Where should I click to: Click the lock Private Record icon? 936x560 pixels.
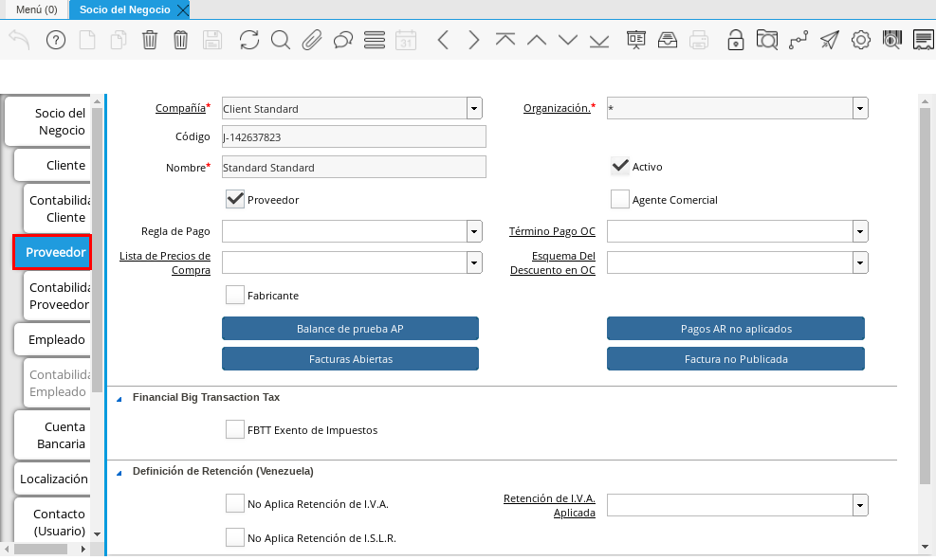(x=735, y=40)
